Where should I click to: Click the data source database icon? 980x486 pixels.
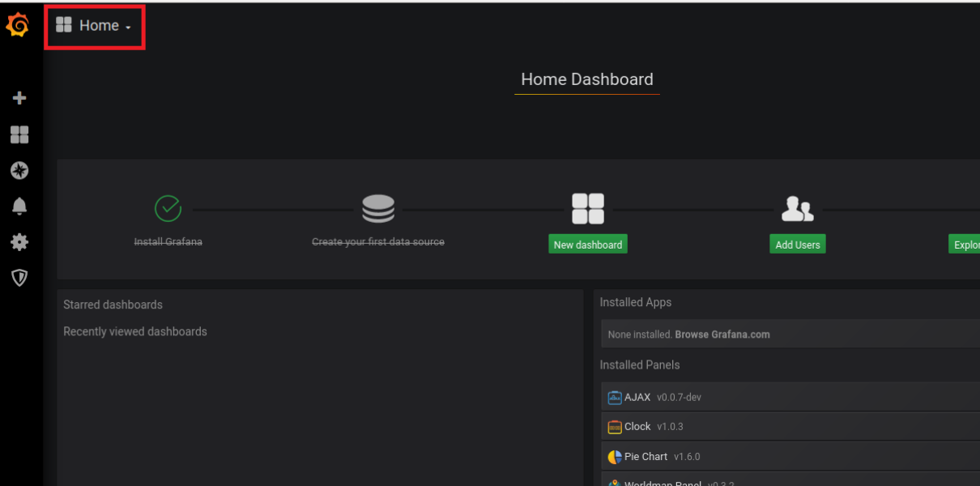point(378,208)
